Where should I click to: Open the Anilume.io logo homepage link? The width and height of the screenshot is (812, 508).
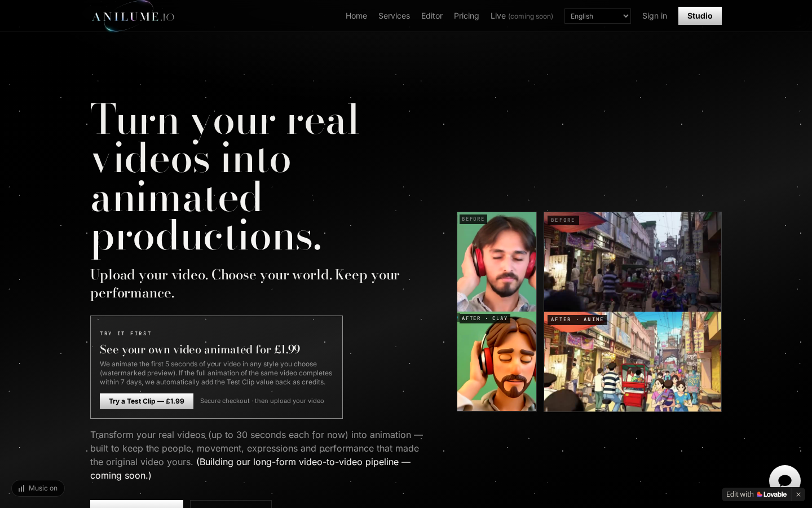(x=133, y=16)
